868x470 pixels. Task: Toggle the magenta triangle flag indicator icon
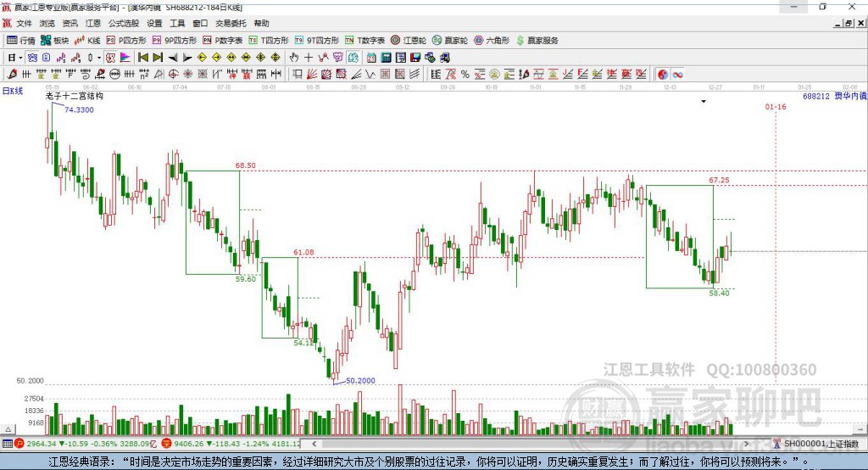point(125,57)
